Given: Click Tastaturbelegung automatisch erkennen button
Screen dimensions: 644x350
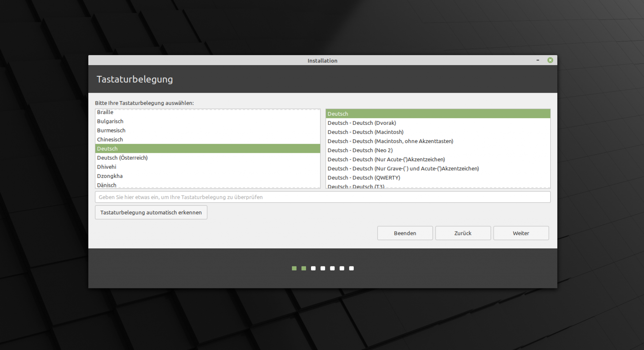Looking at the screenshot, I should pyautogui.click(x=151, y=213).
